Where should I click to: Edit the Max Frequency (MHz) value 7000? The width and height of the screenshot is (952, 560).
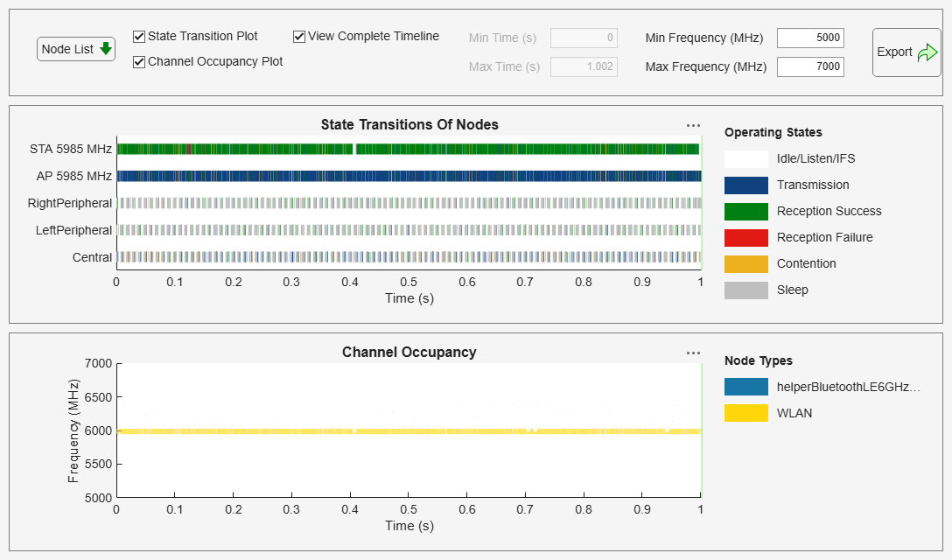810,66
